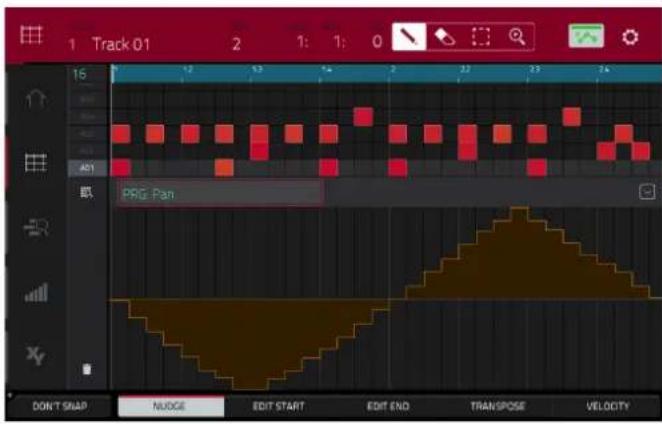
Task: Select the A01 pad row label
Action: [x=87, y=169]
